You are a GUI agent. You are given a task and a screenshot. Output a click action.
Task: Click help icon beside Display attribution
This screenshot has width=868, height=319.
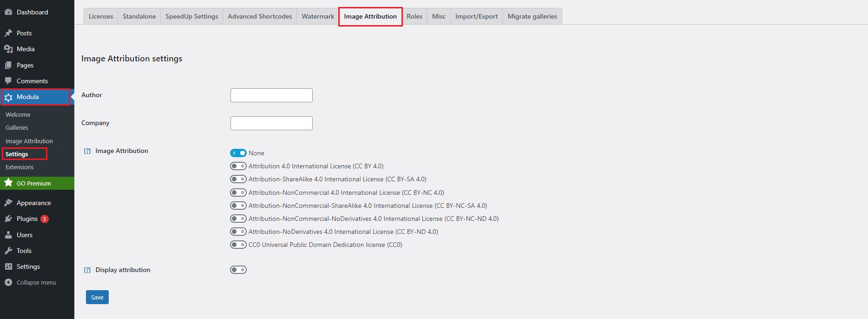(x=87, y=270)
